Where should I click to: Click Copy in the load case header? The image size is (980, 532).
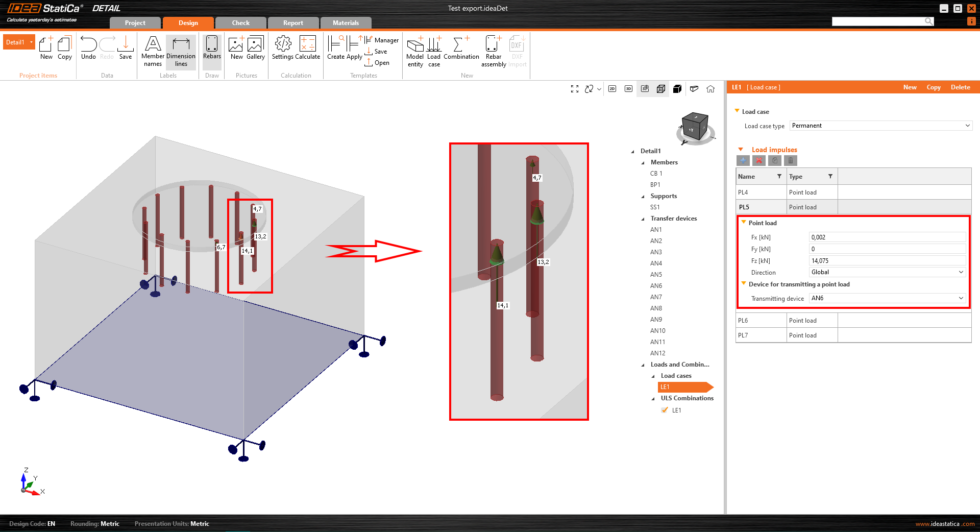[933, 87]
